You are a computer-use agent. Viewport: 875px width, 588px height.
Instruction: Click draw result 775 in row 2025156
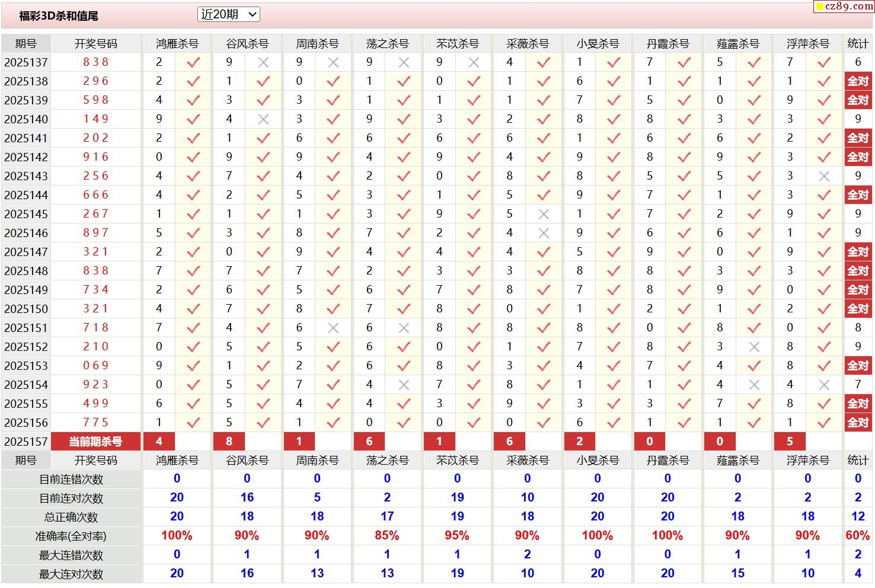coord(96,422)
